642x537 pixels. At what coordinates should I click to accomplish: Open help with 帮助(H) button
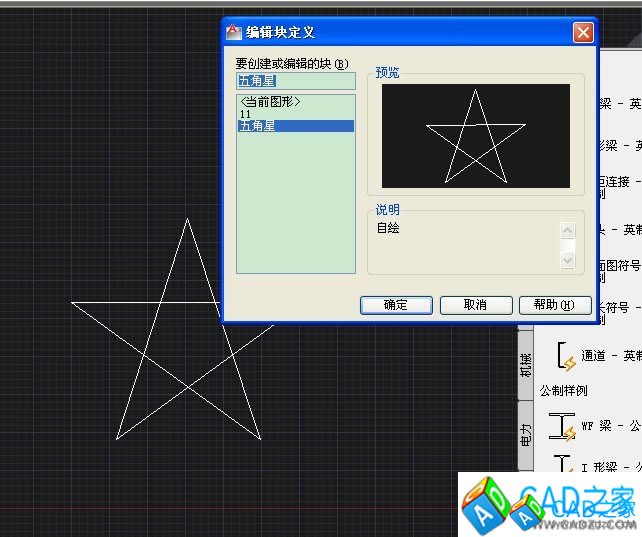click(555, 305)
